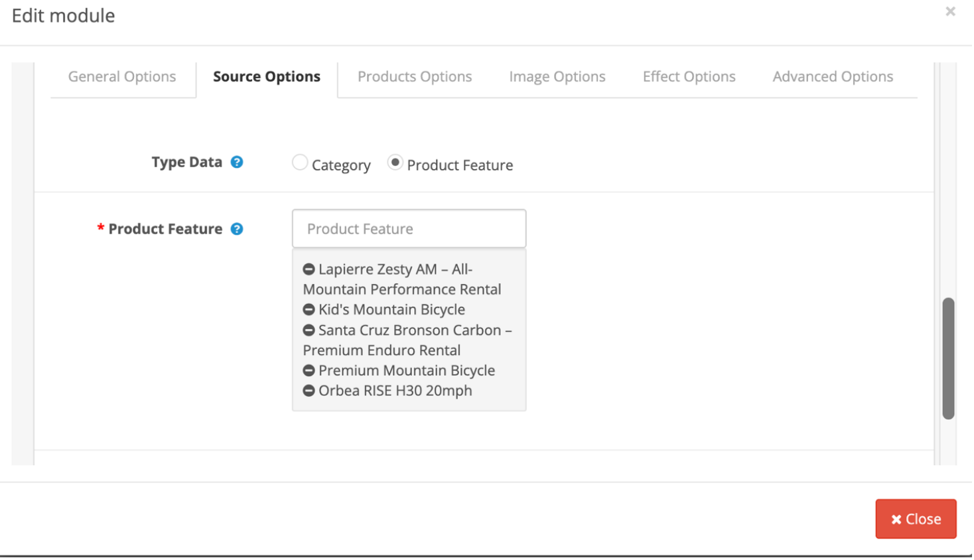Remove Santa Cruz Bronson Carbon via minus icon

point(309,330)
